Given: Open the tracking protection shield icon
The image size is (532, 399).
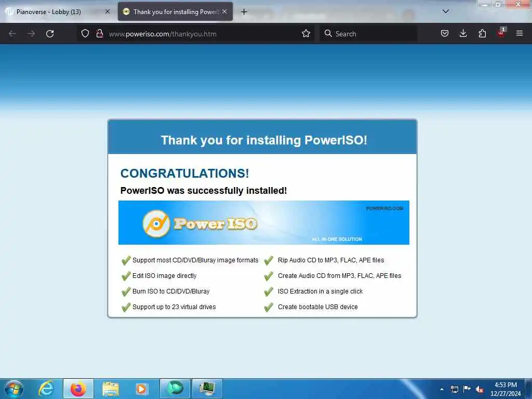Looking at the screenshot, I should coord(85,34).
